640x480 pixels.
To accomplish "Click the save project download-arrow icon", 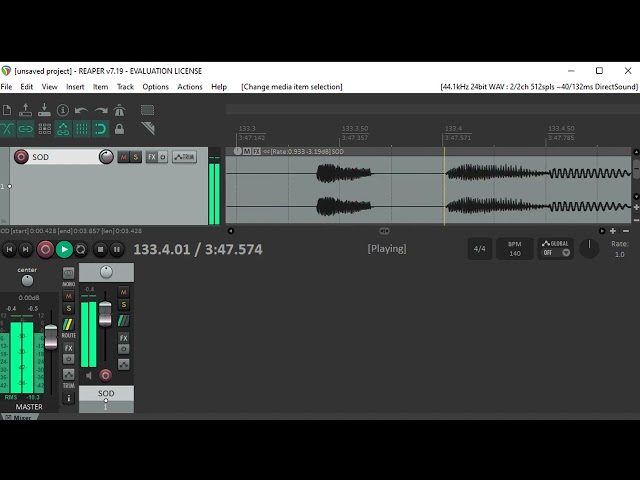I will [x=44, y=110].
